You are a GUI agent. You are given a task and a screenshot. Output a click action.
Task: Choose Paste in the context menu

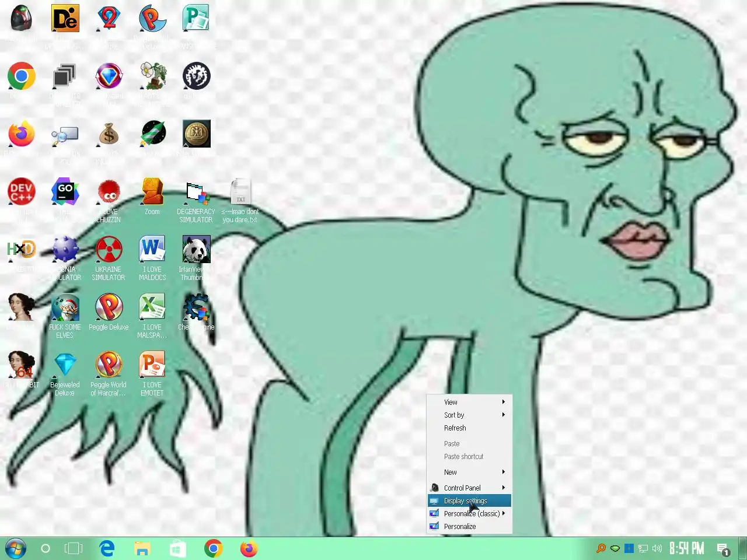469,443
